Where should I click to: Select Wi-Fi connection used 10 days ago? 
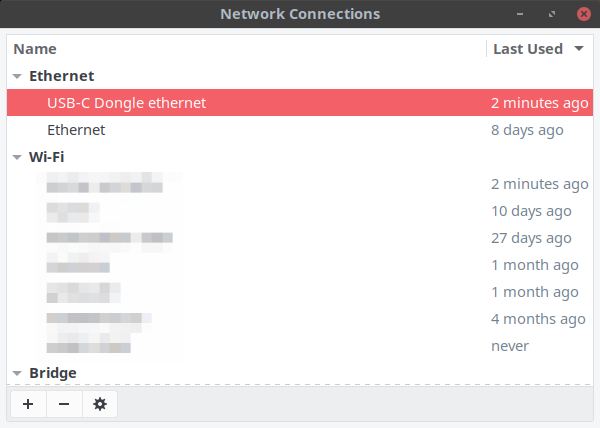coord(300,211)
